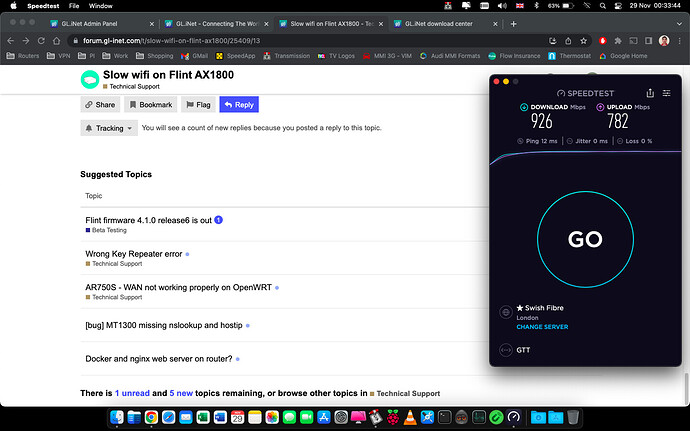Open the MT1300 missing nslookup topic

(164, 325)
